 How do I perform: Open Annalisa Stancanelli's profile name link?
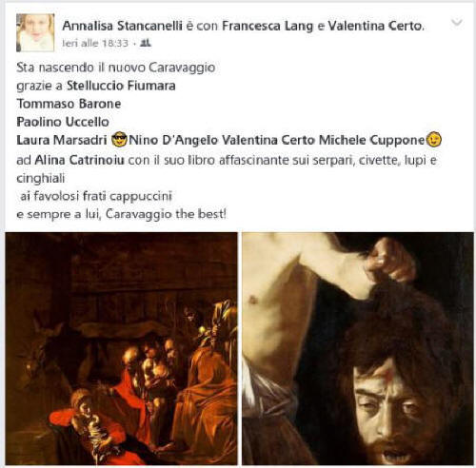tap(122, 26)
